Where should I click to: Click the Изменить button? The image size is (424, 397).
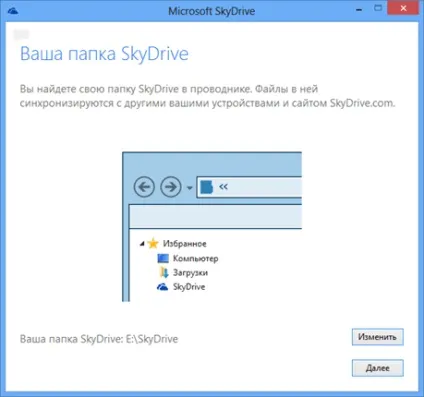coord(378,337)
